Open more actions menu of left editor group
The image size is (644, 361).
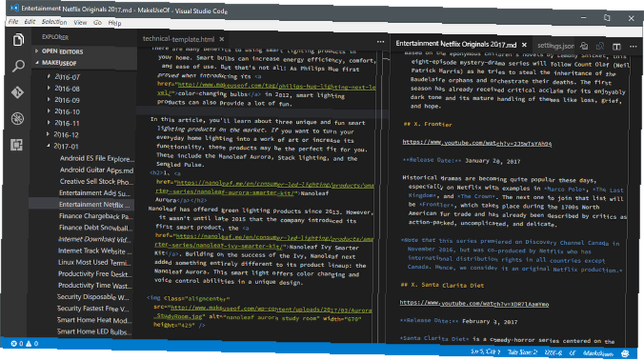pyautogui.click(x=381, y=41)
